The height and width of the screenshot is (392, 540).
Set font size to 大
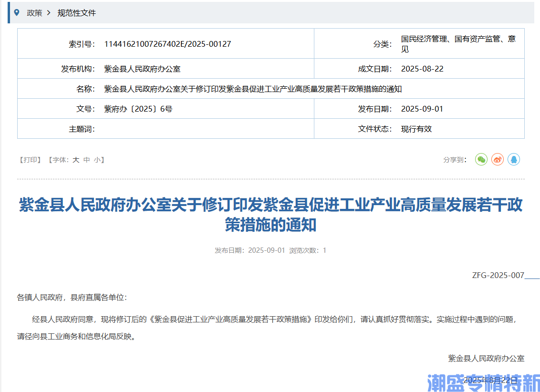point(76,160)
